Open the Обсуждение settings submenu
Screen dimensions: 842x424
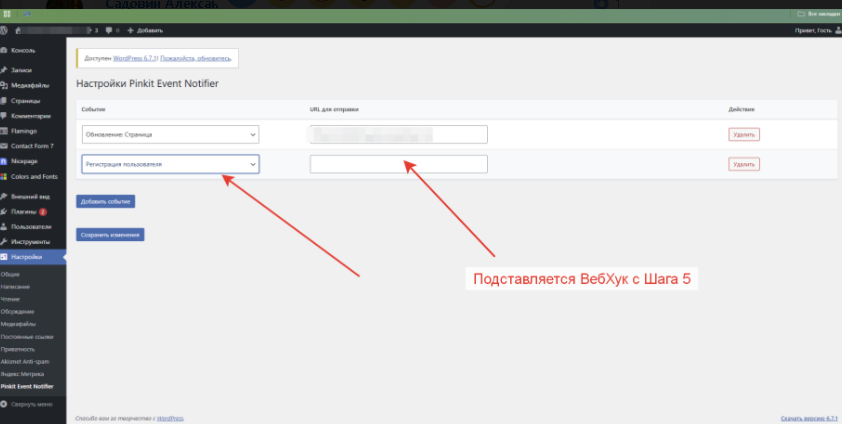click(18, 312)
